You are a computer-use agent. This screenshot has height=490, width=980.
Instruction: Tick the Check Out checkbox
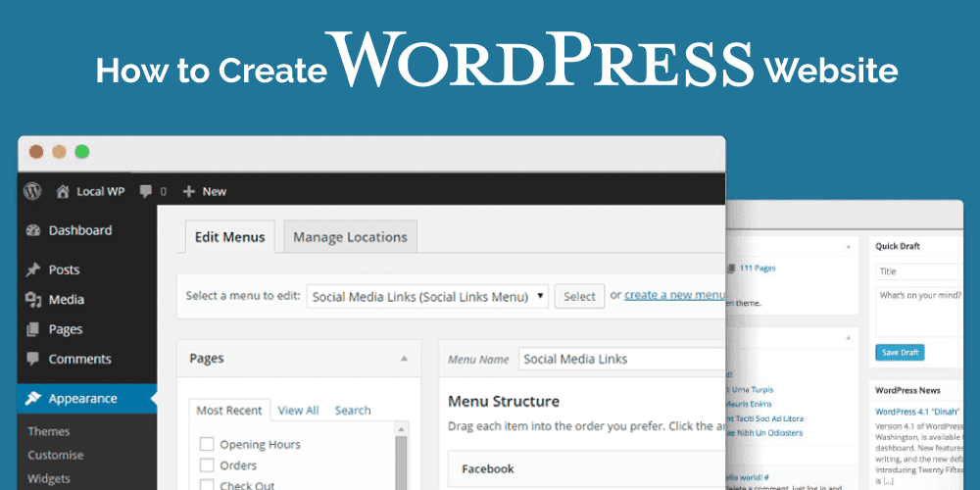[206, 484]
